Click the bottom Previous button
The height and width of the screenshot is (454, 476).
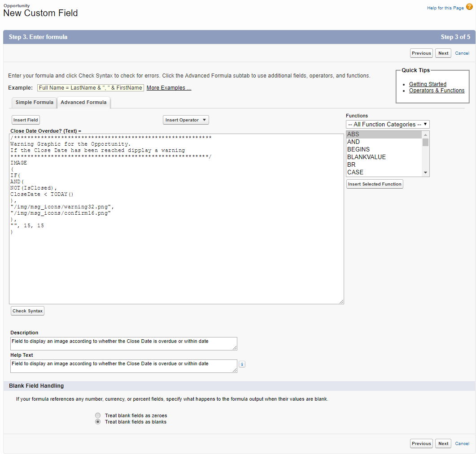pos(421,444)
